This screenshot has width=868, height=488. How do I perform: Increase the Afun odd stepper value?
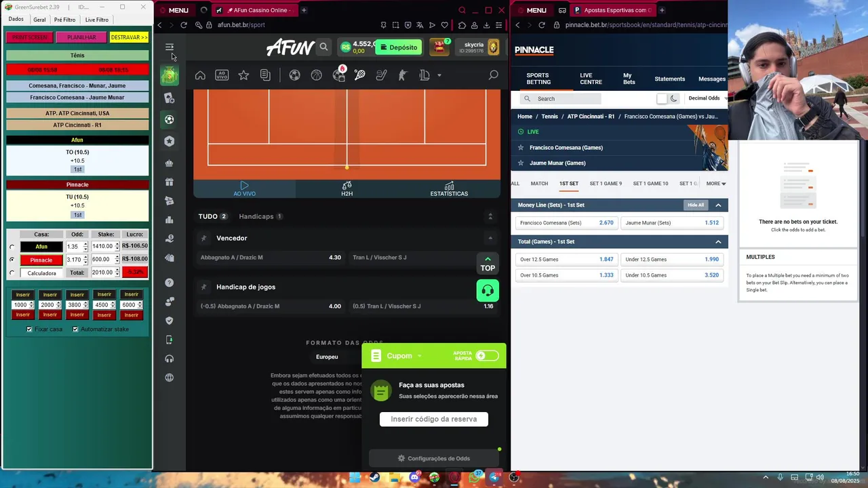point(85,244)
